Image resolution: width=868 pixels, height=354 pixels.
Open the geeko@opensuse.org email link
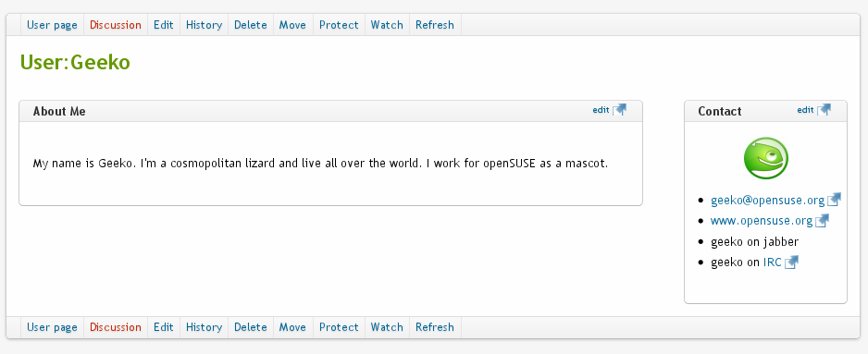768,201
